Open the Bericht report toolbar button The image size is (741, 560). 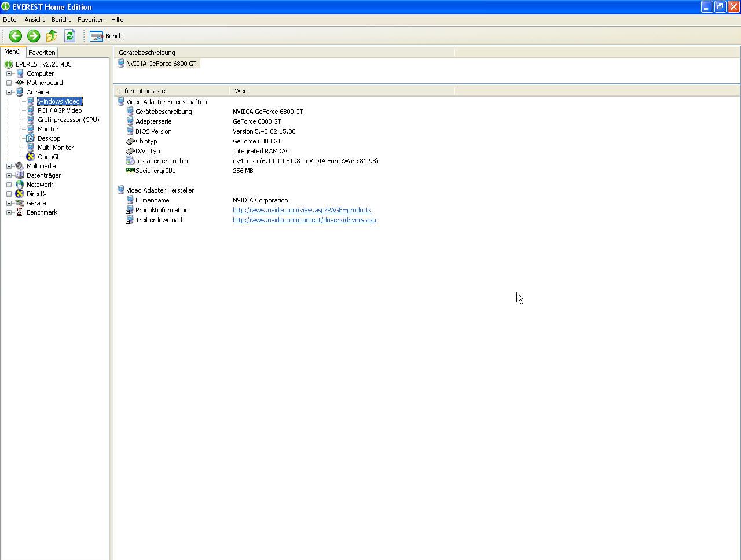[107, 36]
